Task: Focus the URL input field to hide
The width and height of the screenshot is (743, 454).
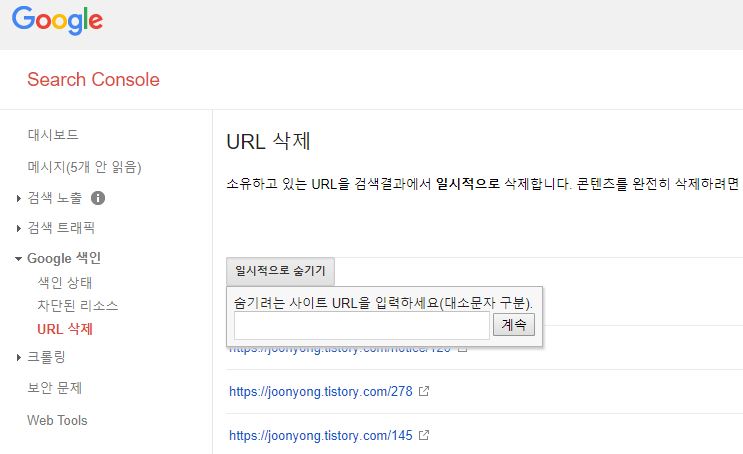Action: [x=362, y=325]
